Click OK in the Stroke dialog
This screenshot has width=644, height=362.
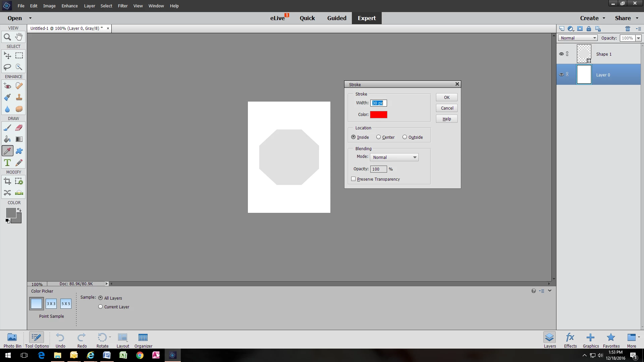coord(446,97)
